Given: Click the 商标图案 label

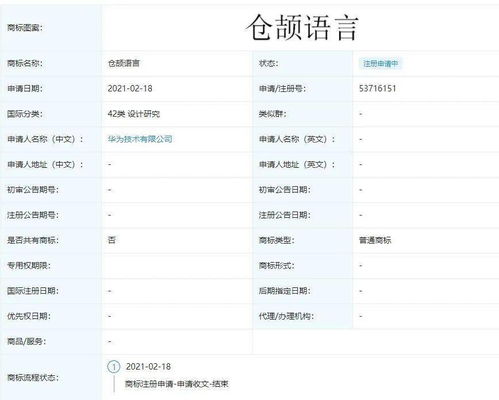Looking at the screenshot, I should pyautogui.click(x=25, y=28).
